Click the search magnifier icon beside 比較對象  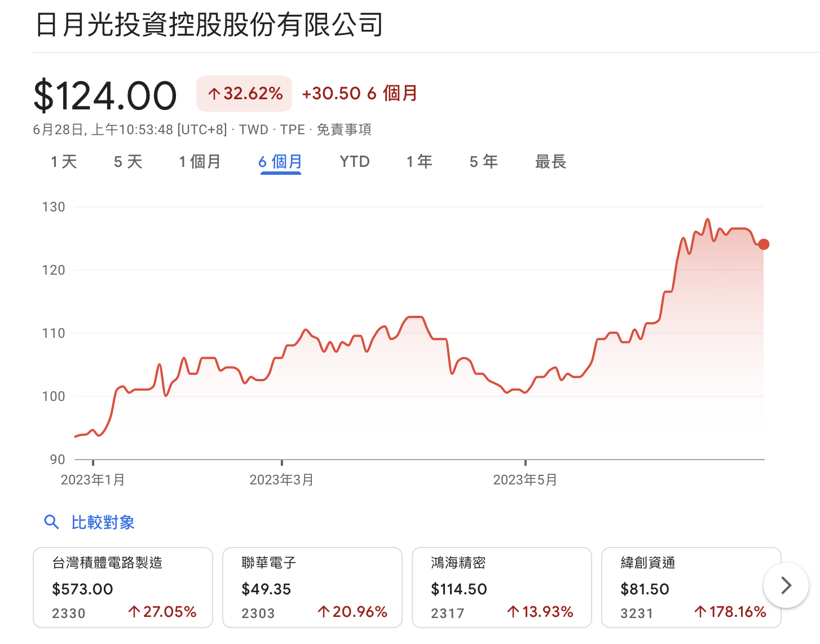[x=51, y=522]
